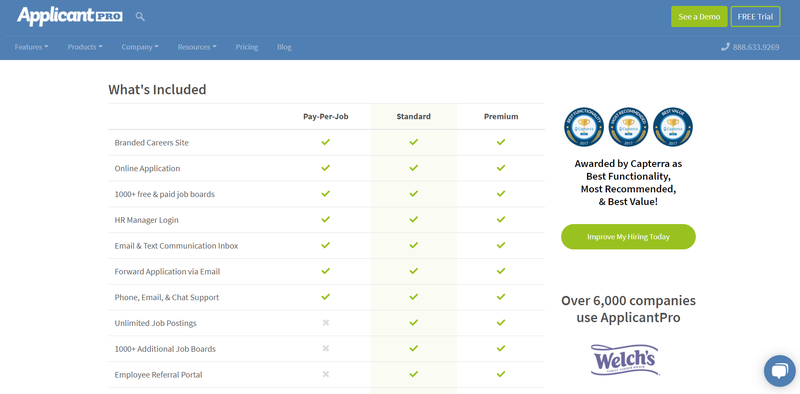The height and width of the screenshot is (394, 800).
Task: Click the 1000+ Additional Job Boards label
Action: tap(165, 349)
